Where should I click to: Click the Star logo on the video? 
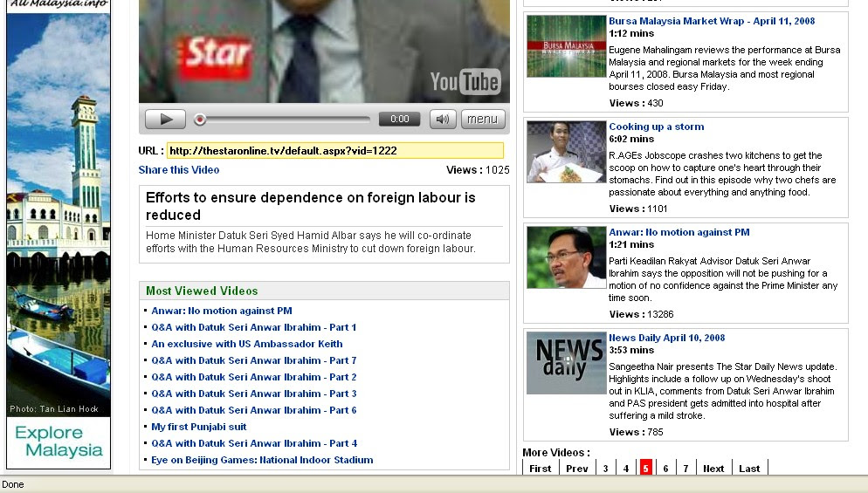point(215,56)
